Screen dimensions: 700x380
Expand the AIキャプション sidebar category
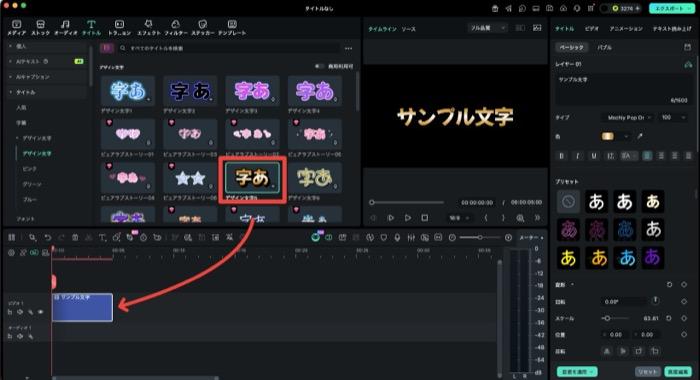pos(45,77)
